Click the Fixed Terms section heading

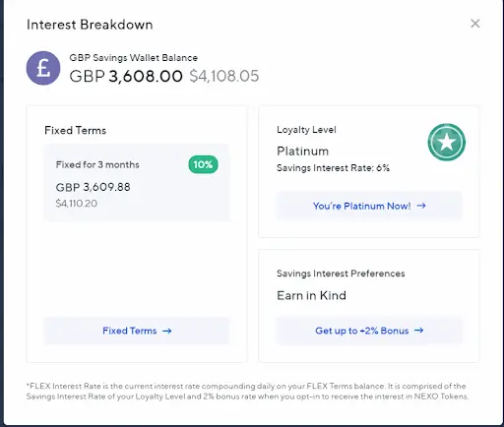pyautogui.click(x=76, y=130)
